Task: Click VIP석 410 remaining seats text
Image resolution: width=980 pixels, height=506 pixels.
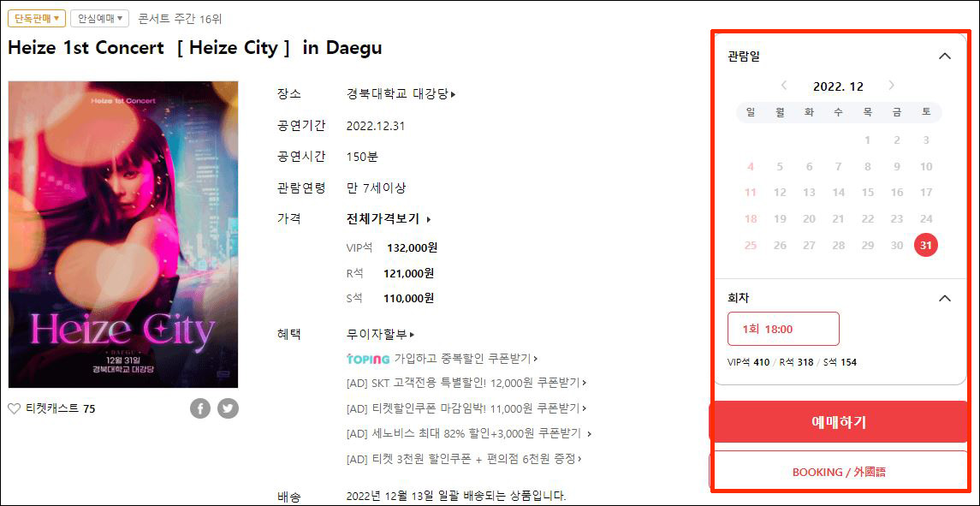Action: pyautogui.click(x=749, y=362)
